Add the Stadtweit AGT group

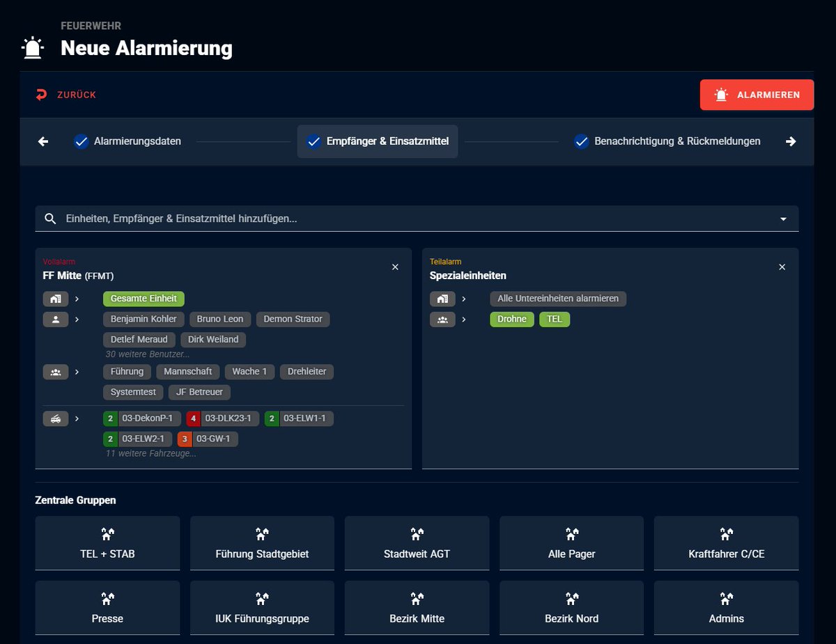click(x=417, y=543)
